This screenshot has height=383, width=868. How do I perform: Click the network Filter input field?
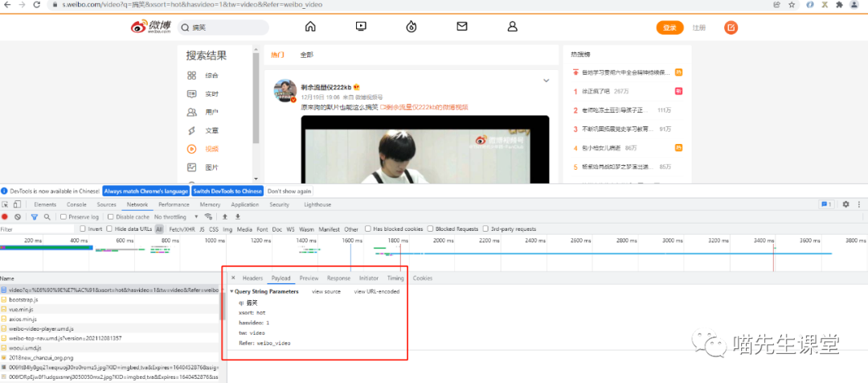(36, 229)
